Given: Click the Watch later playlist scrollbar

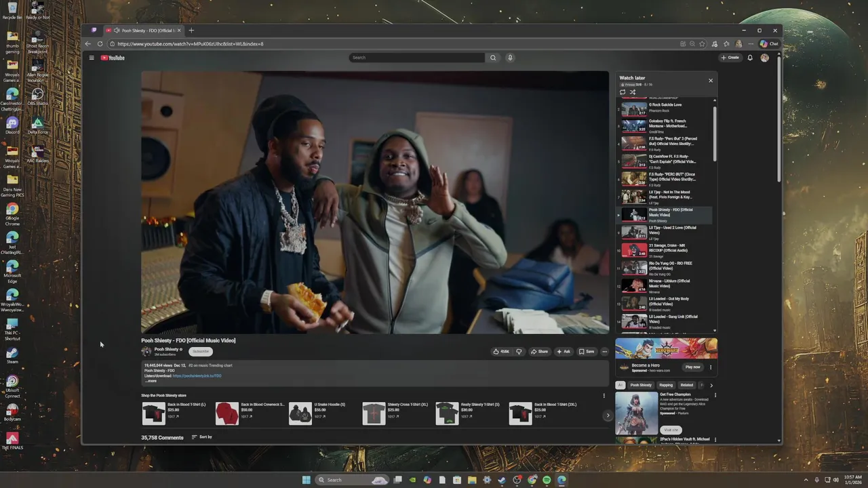Looking at the screenshot, I should (715, 133).
